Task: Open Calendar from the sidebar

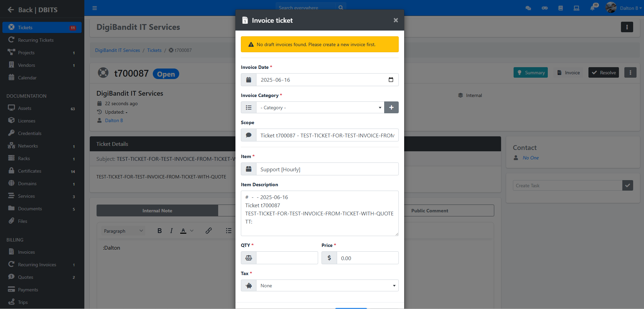Action: tap(42, 78)
